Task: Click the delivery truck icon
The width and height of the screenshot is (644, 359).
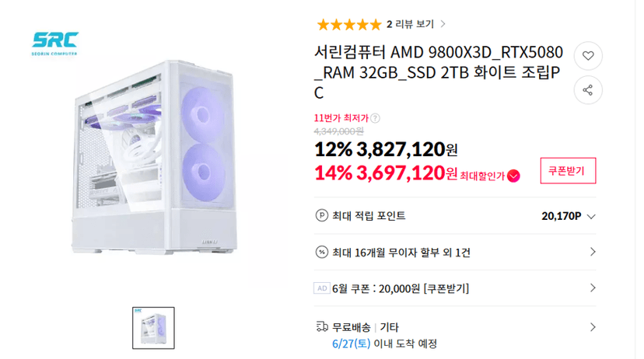Action: click(x=322, y=327)
